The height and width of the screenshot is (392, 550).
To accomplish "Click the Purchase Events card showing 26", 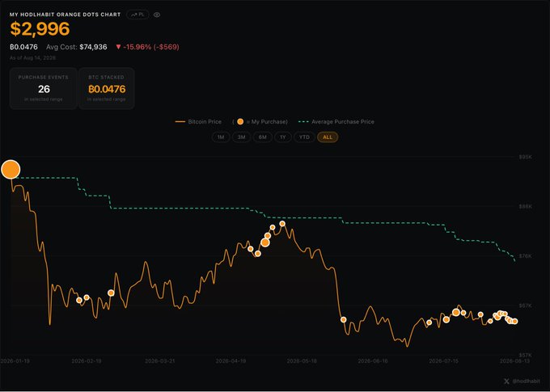I will [44, 88].
